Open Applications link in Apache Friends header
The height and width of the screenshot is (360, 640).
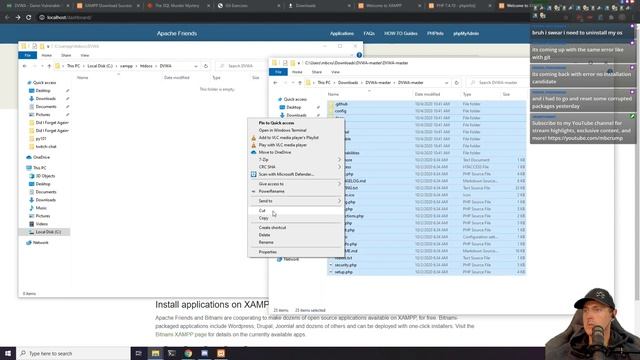coord(342,33)
